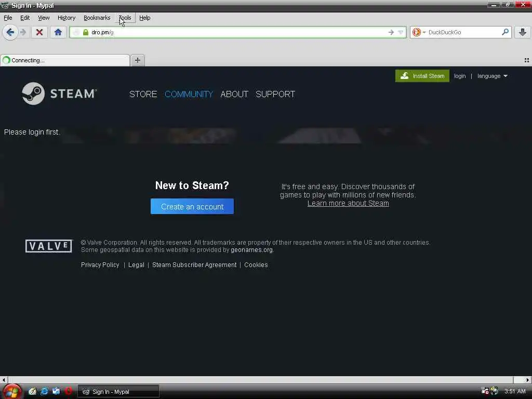This screenshot has width=532, height=399.
Task: Open a new tab with plus button
Action: coord(137,60)
